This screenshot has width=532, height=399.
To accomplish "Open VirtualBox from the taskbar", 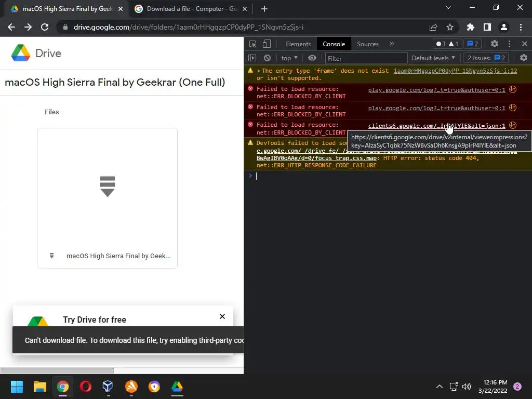I will pos(108,387).
